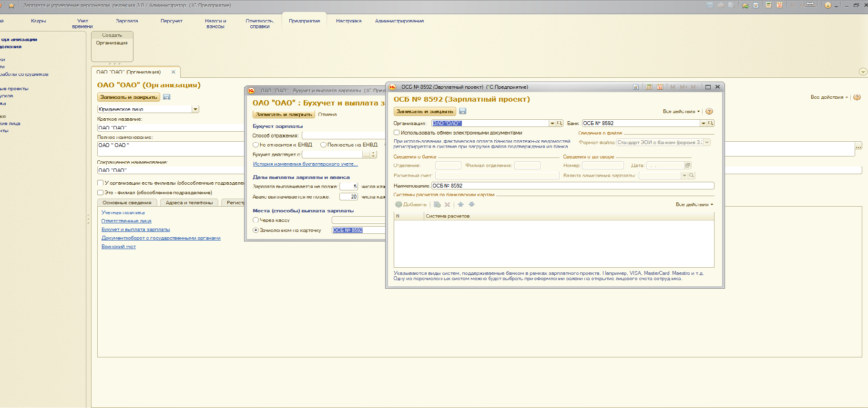The width and height of the screenshot is (868, 408).
Task: Move payment system row down
Action: (471, 204)
